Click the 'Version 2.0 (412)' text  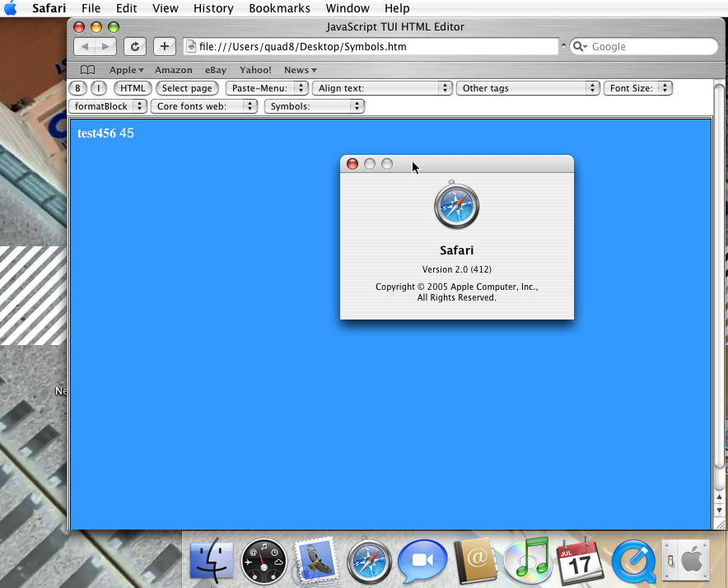(x=457, y=269)
